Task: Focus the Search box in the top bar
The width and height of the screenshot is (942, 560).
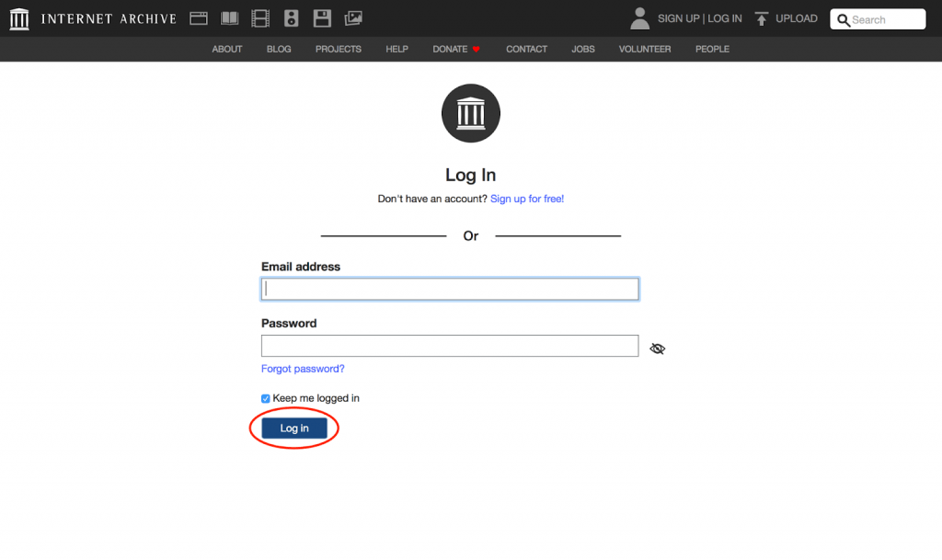Action: pyautogui.click(x=878, y=19)
